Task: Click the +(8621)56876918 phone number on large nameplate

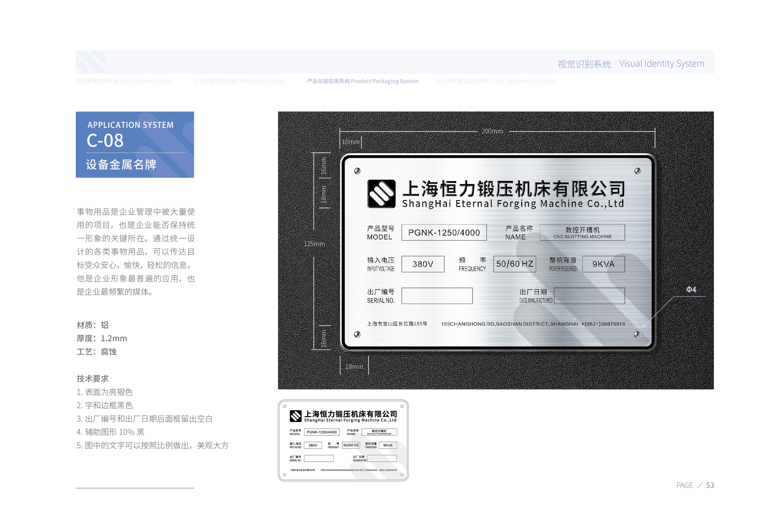Action: [x=603, y=324]
